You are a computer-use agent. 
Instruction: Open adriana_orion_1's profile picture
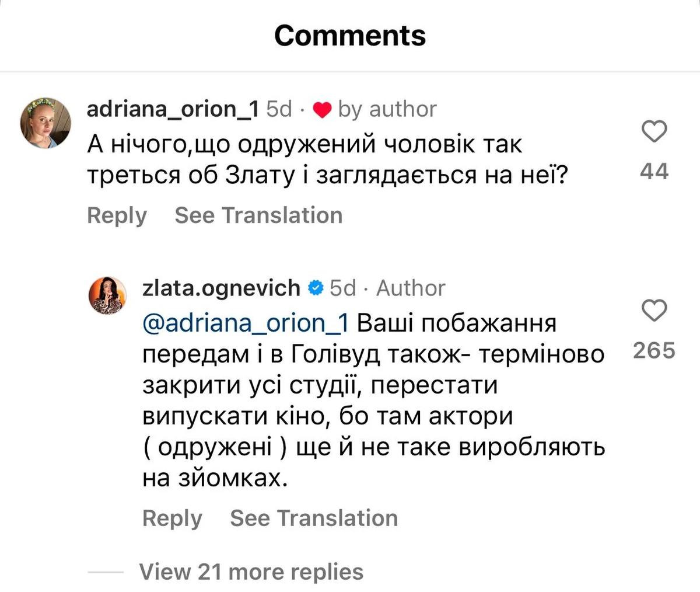(x=45, y=123)
